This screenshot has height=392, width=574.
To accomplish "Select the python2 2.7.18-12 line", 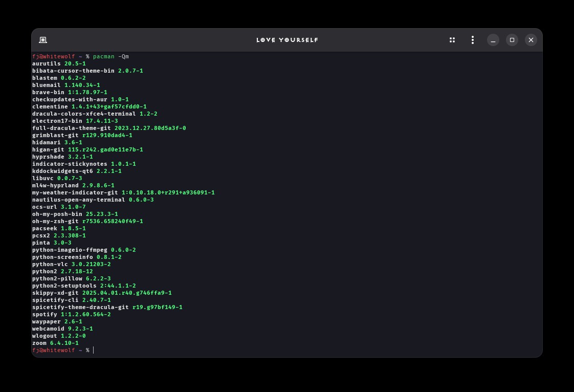I will tap(62, 271).
